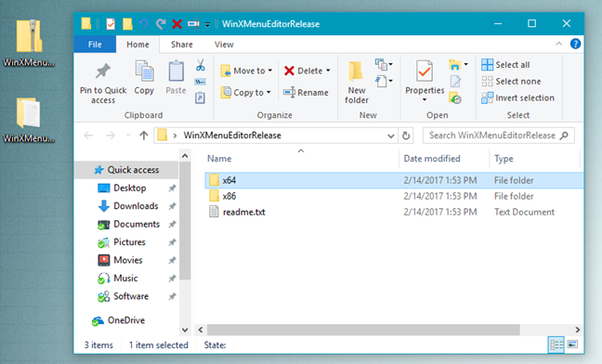Go up one level with the up arrow
Viewport: 602px width, 364px height.
coord(144,136)
